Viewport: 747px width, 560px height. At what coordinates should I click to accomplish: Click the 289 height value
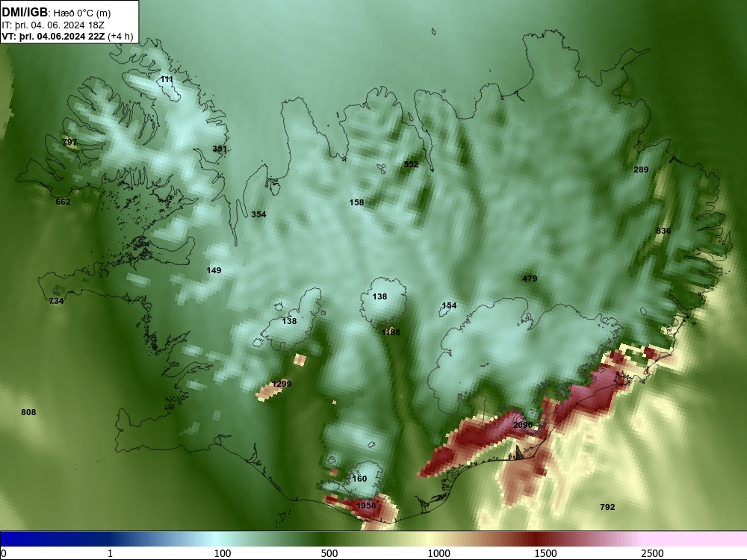click(x=641, y=169)
